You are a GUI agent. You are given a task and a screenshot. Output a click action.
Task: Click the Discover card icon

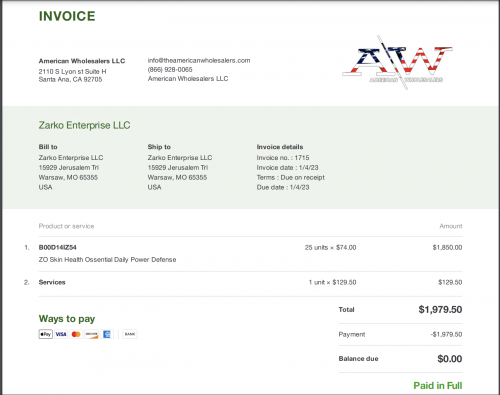click(x=91, y=334)
